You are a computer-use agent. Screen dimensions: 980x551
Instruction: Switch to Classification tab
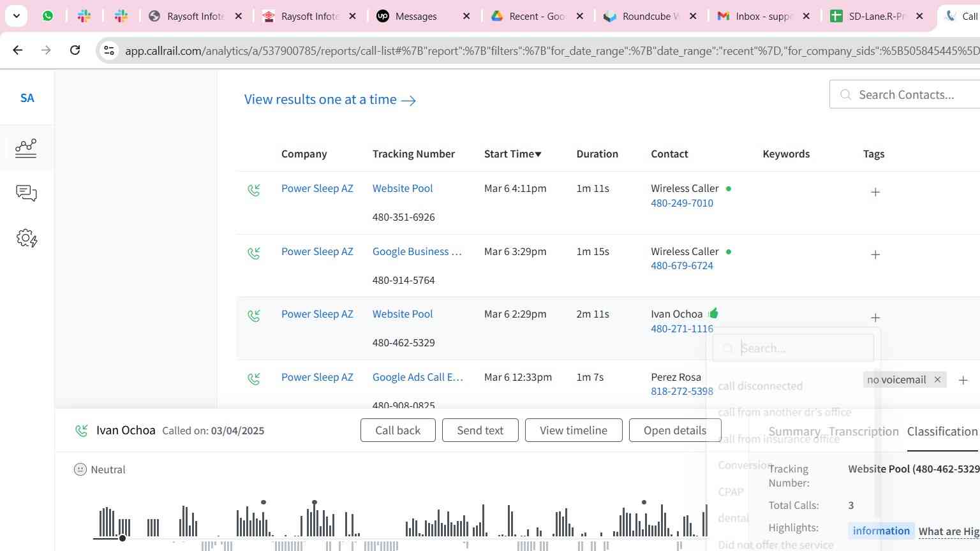pos(942,431)
